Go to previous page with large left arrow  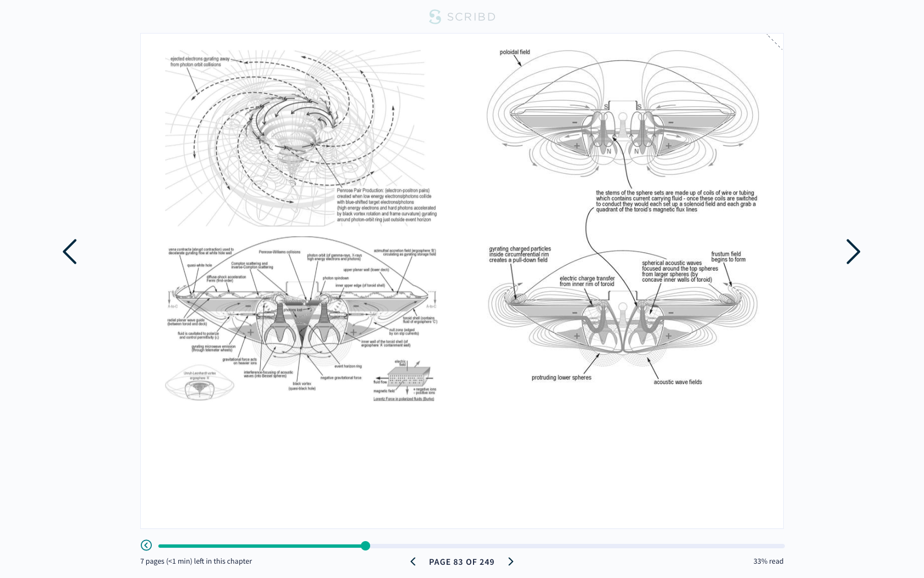[70, 252]
